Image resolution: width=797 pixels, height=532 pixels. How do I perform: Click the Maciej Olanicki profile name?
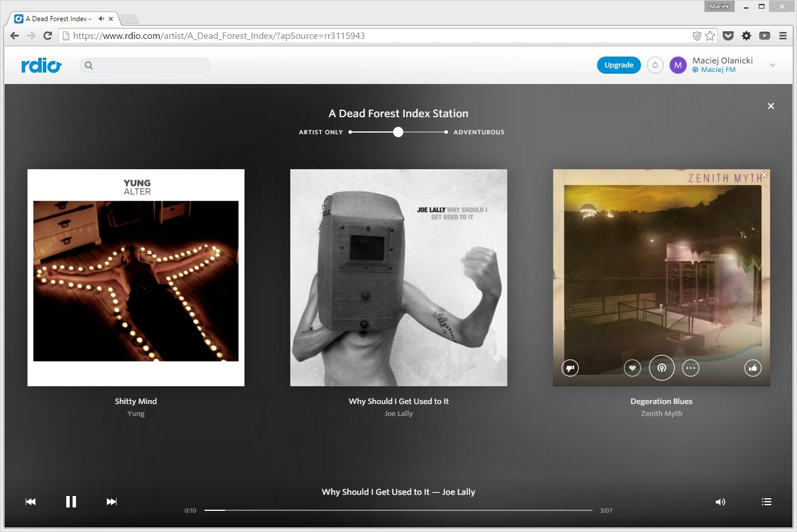(x=723, y=60)
